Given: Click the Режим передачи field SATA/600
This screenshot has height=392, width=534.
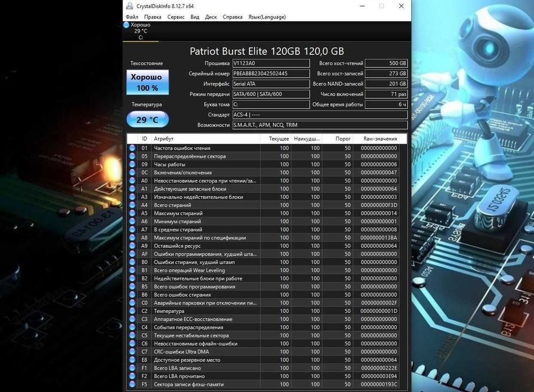Looking at the screenshot, I should coord(271,94).
